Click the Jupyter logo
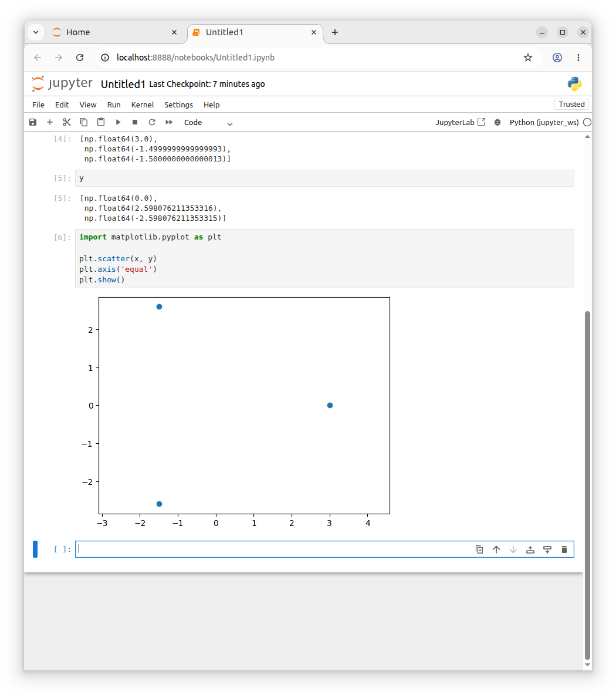Viewport: 616px width, 698px height. tap(62, 84)
